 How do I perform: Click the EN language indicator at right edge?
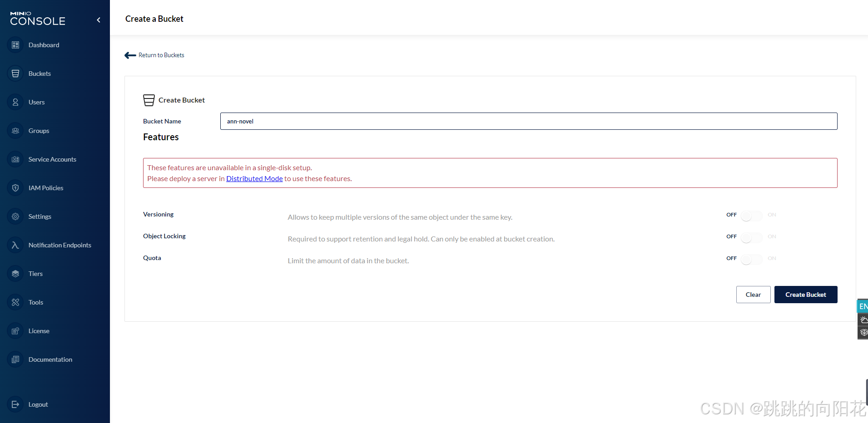coord(863,306)
